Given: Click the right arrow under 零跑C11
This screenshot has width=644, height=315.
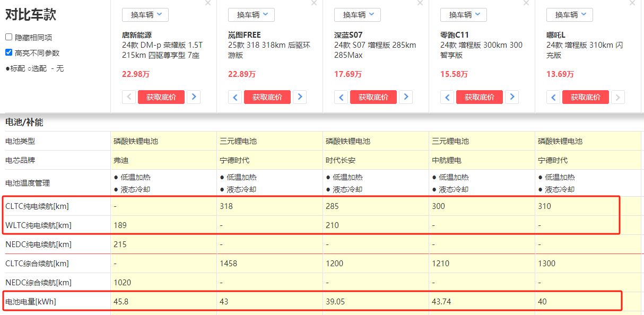Looking at the screenshot, I should (x=512, y=97).
